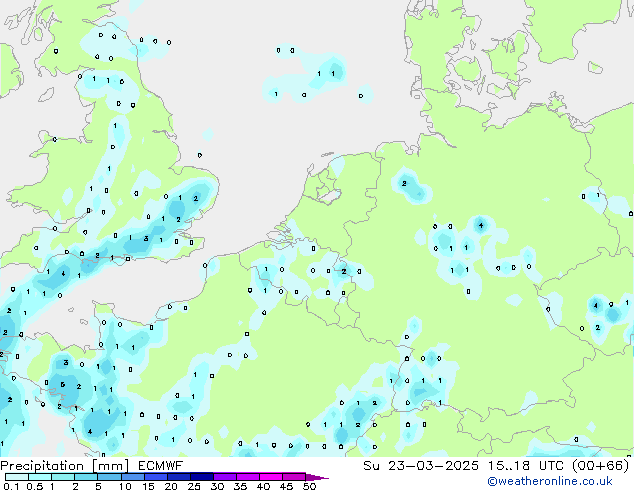Select the '15..18 UTC' time range text
634x490 pixels.
[525, 466]
